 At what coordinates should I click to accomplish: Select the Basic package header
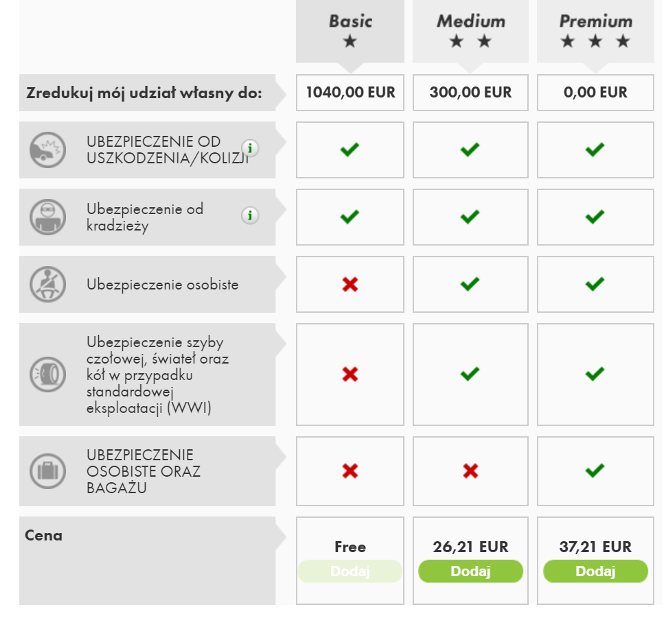pos(350,31)
